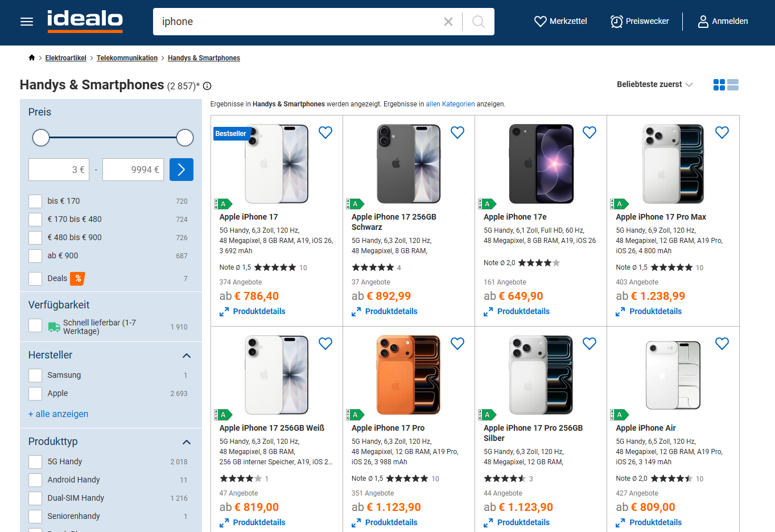The width and height of the screenshot is (775, 532).
Task: Click energy label on iPhone 17 Pro Max
Action: (619, 204)
